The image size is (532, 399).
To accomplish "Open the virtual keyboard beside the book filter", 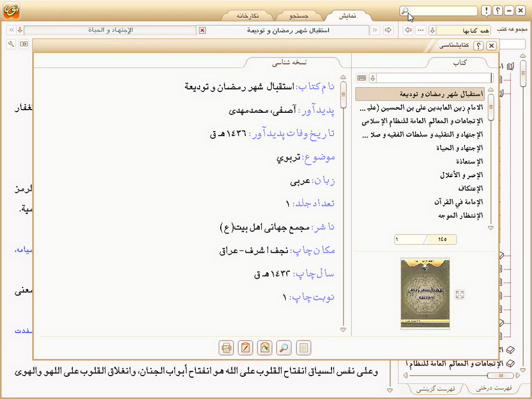I will [x=362, y=78].
